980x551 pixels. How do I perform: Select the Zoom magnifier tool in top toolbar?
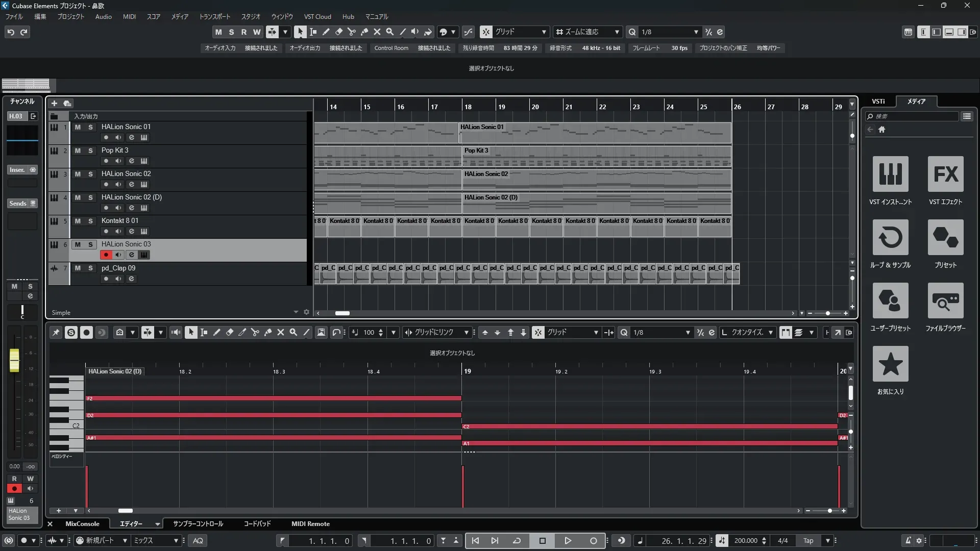390,32
